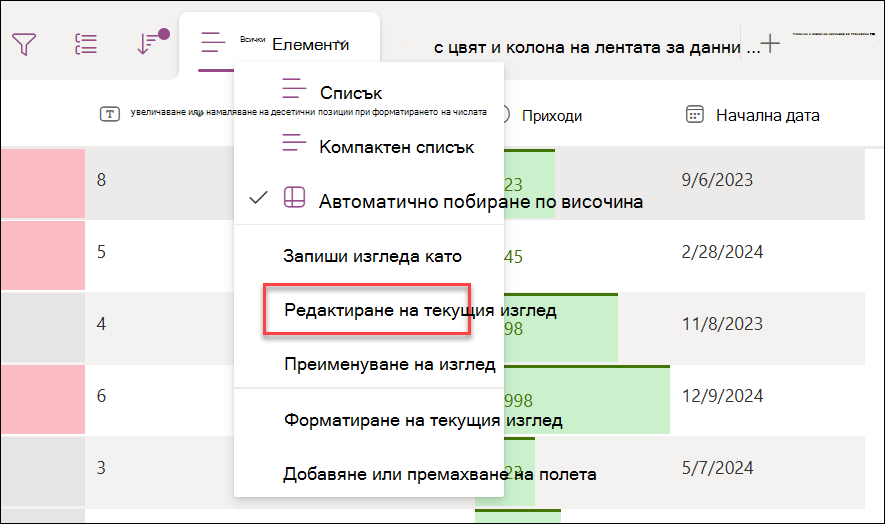
Task: Click the pink cell in row 8
Action: [43, 184]
